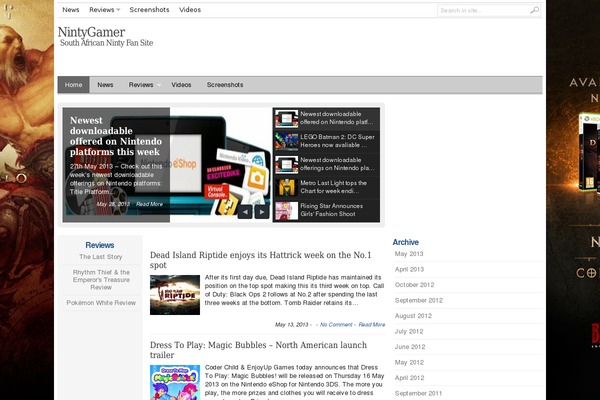The image size is (600, 400).
Task: Click the Magic Bubbles article image
Action: (175, 382)
